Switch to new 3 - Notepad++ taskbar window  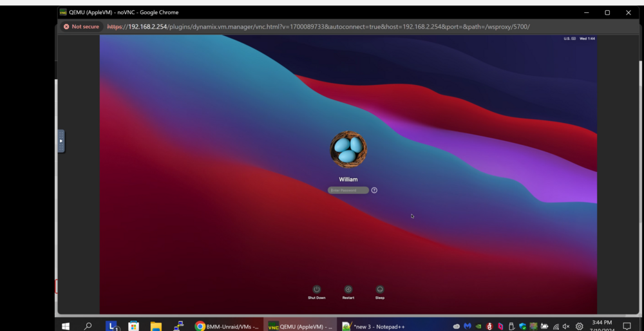point(374,326)
